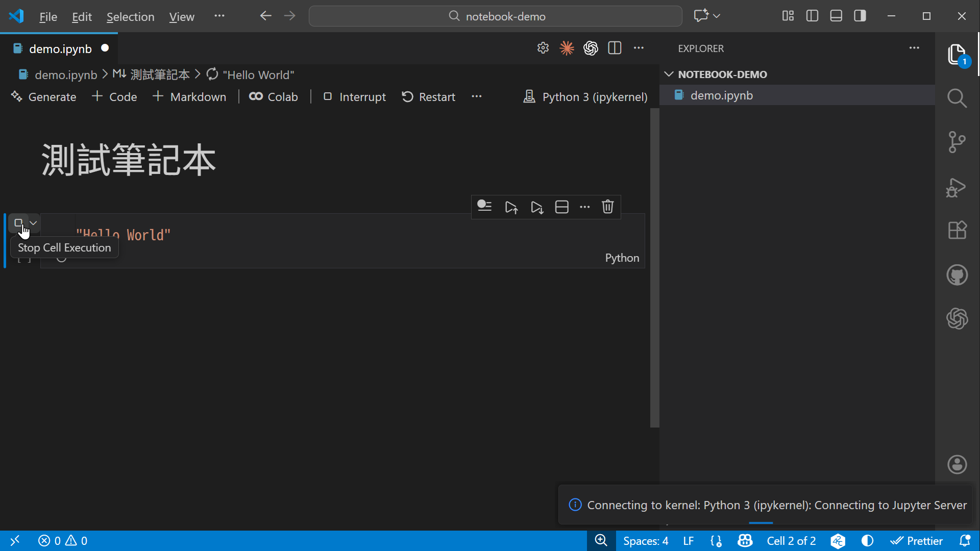This screenshot has width=980, height=551.
Task: Open editor More Actions menu
Action: click(x=639, y=48)
